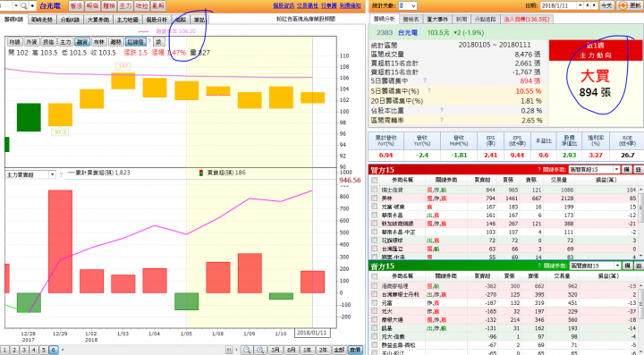Click scroll up arrow of 買方15 table

pos(640,190)
